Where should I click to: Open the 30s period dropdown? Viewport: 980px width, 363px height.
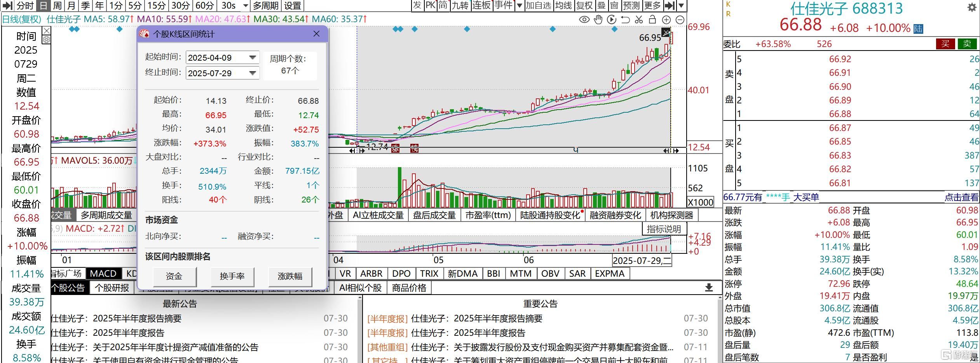245,6
